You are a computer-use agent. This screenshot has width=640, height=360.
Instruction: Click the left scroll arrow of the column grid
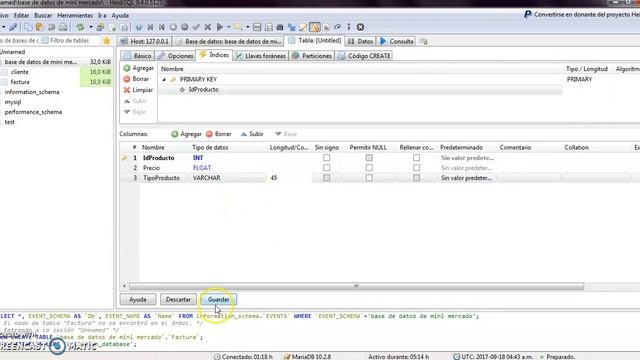124,286
